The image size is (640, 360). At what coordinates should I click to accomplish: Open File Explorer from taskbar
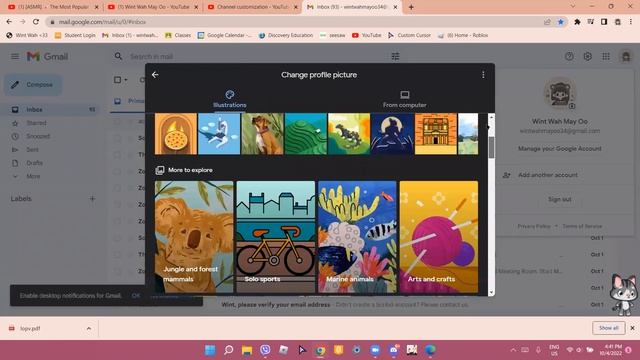click(x=247, y=350)
